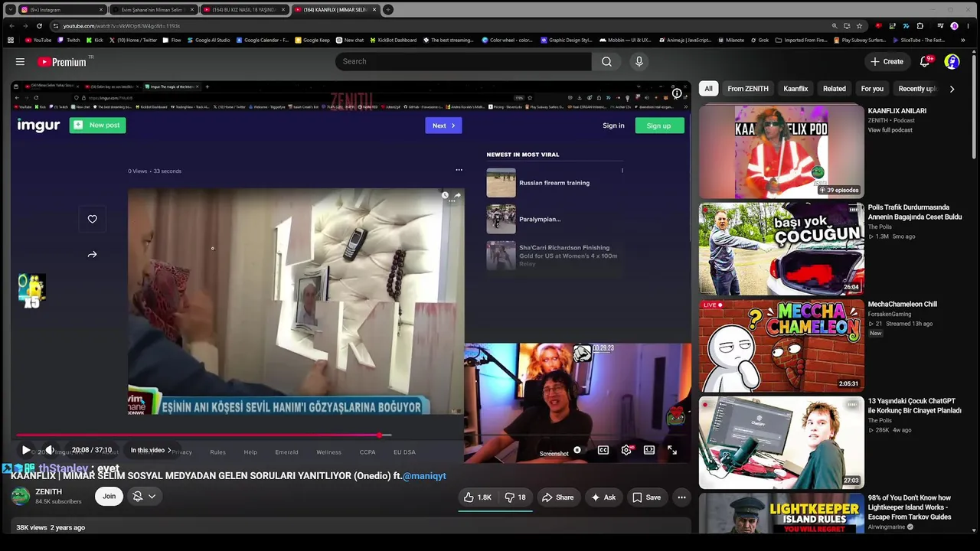
Task: Play the video
Action: coord(26,450)
